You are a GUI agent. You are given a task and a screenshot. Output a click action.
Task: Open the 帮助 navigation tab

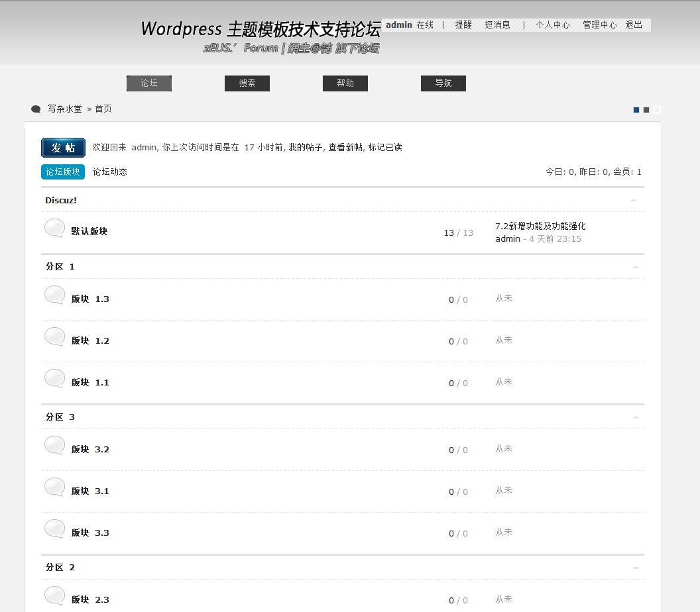(x=345, y=83)
